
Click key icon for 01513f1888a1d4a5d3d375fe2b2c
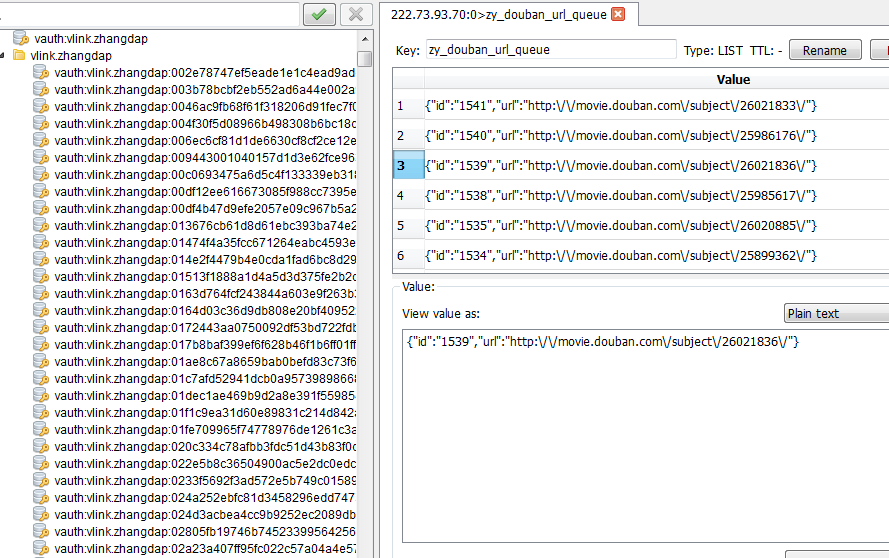click(41, 276)
